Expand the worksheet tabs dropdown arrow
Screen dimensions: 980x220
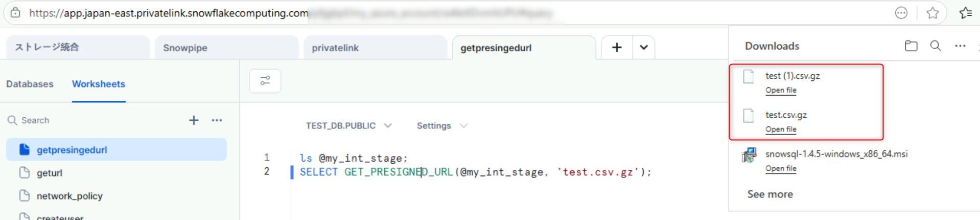643,48
